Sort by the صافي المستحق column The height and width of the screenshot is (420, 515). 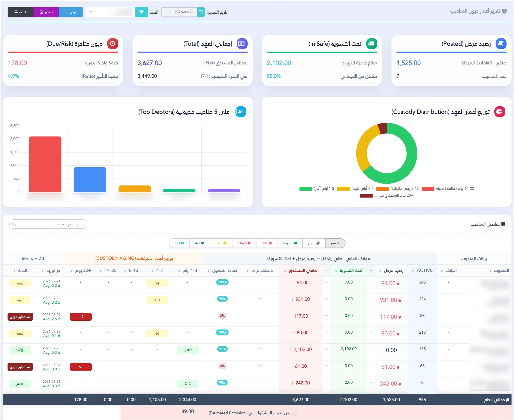click(301, 270)
